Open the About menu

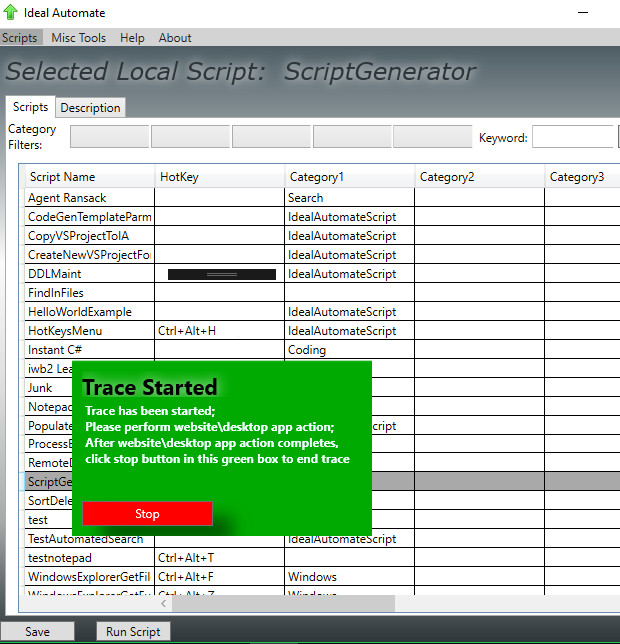click(175, 38)
